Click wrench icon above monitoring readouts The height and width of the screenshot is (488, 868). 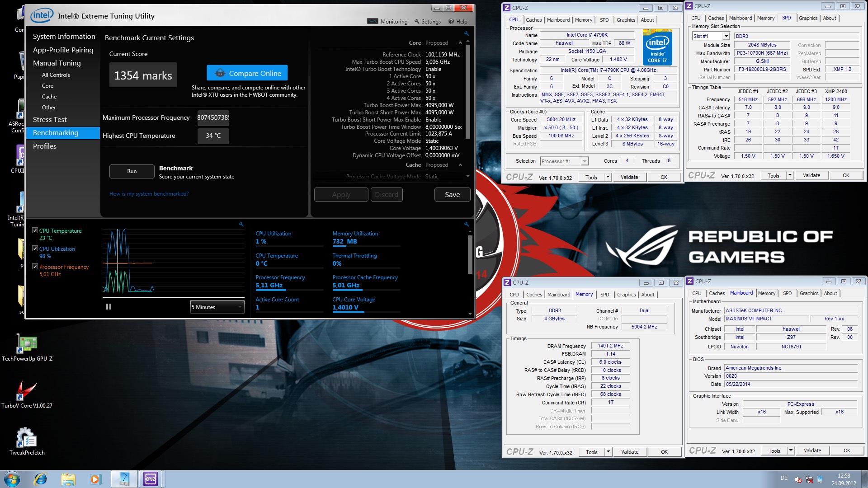[467, 224]
